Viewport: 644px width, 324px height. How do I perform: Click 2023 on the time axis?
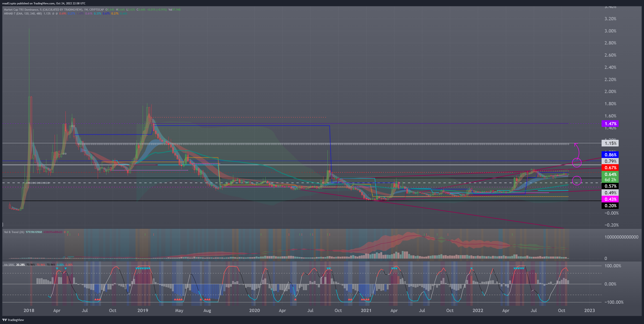coord(589,310)
